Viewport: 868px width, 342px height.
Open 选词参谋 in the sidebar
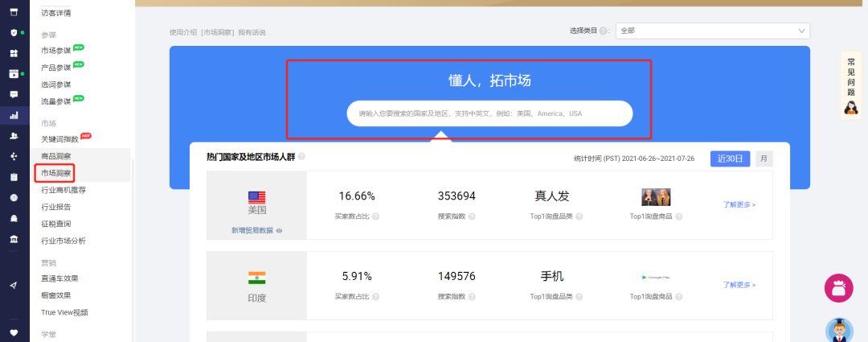[x=56, y=84]
